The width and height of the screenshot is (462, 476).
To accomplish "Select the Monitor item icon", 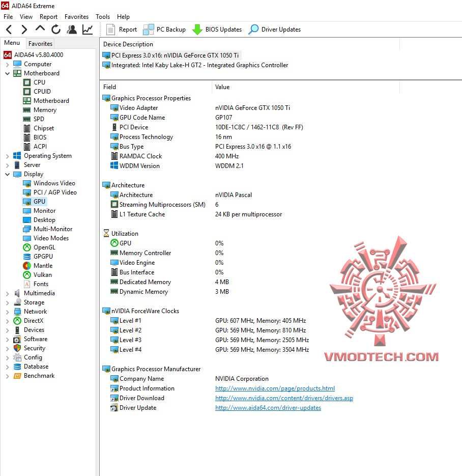I will pyautogui.click(x=27, y=211).
